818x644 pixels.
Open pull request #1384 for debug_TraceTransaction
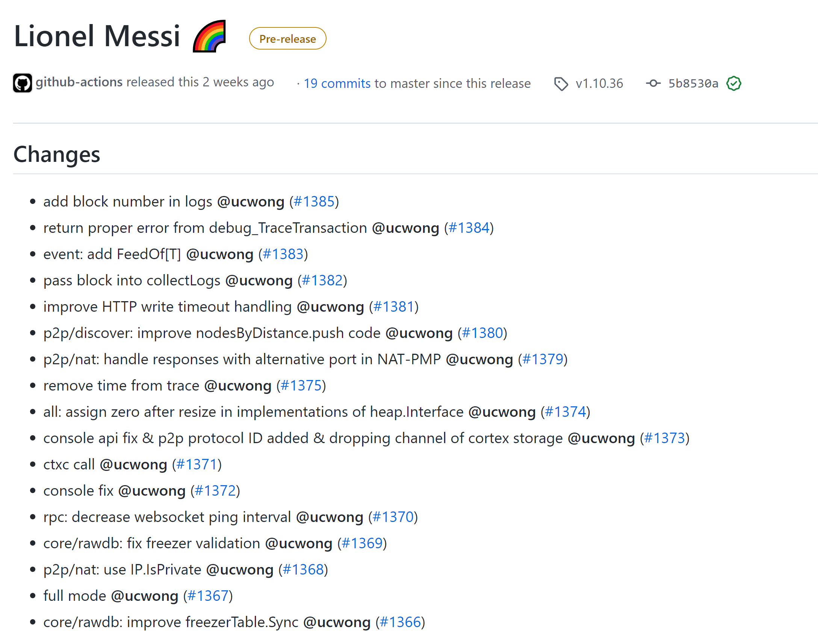[x=469, y=228]
